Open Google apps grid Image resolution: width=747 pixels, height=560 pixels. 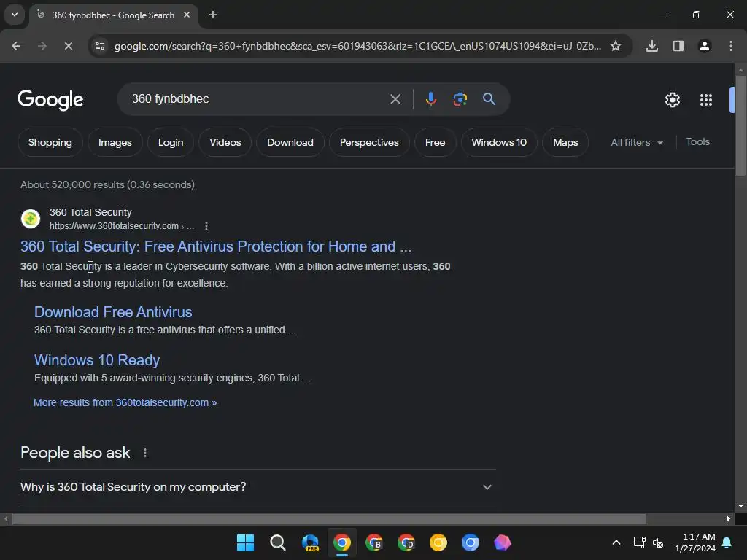[706, 100]
